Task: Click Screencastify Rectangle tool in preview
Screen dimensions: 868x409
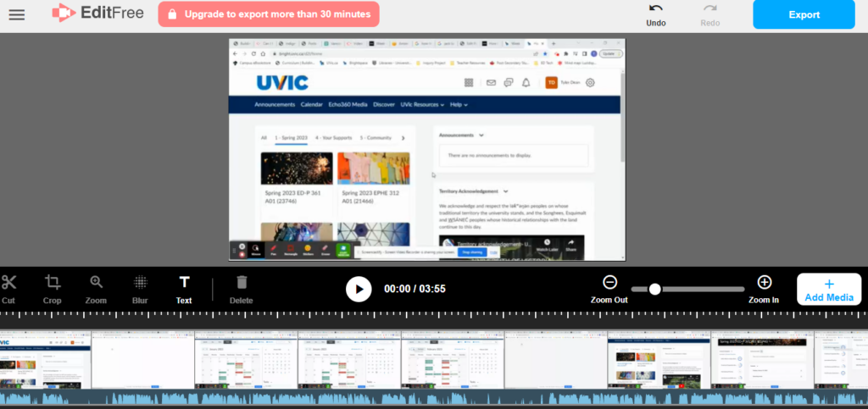Action: pyautogui.click(x=291, y=250)
